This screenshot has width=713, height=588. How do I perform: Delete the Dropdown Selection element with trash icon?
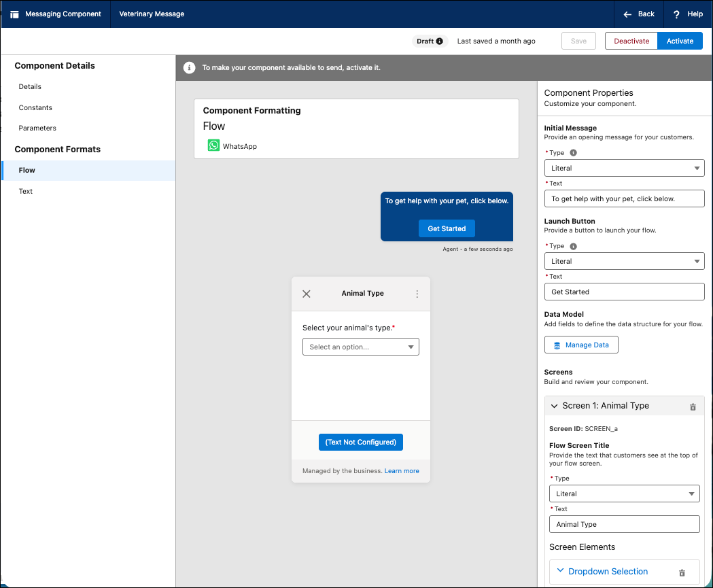682,572
